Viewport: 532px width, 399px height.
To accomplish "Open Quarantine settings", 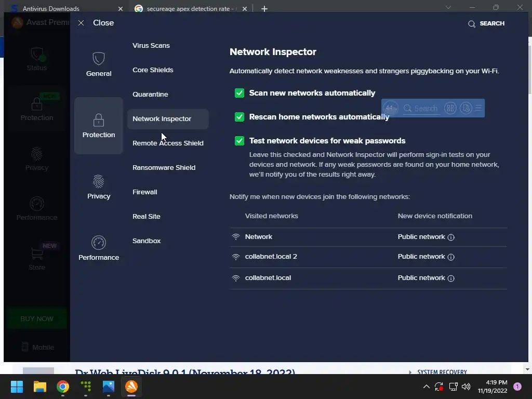I will tap(150, 95).
